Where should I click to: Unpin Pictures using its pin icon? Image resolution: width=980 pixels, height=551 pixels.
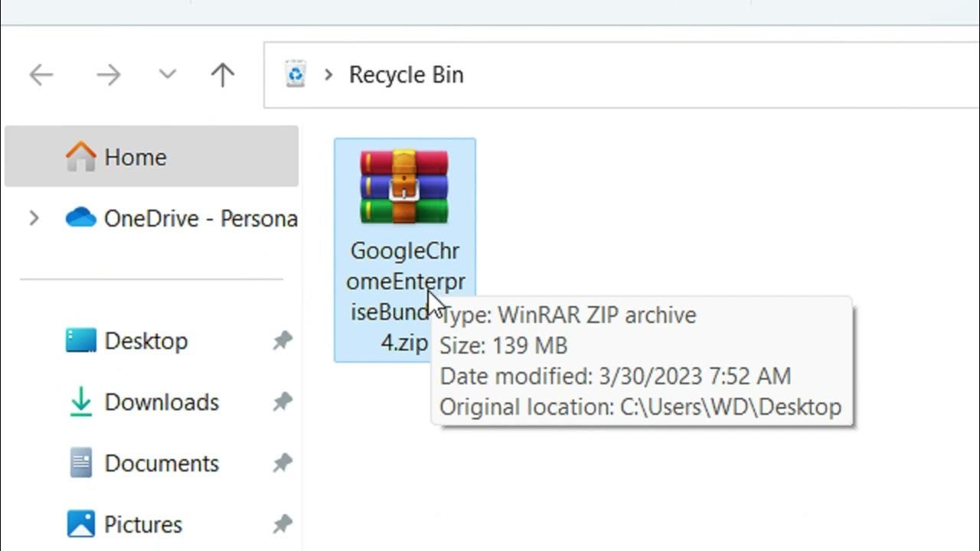click(283, 524)
